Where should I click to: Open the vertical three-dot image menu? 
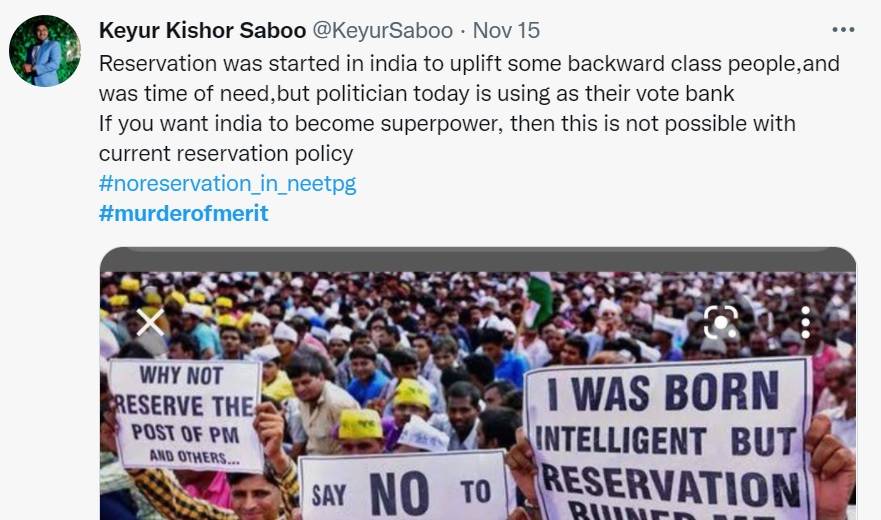805,322
